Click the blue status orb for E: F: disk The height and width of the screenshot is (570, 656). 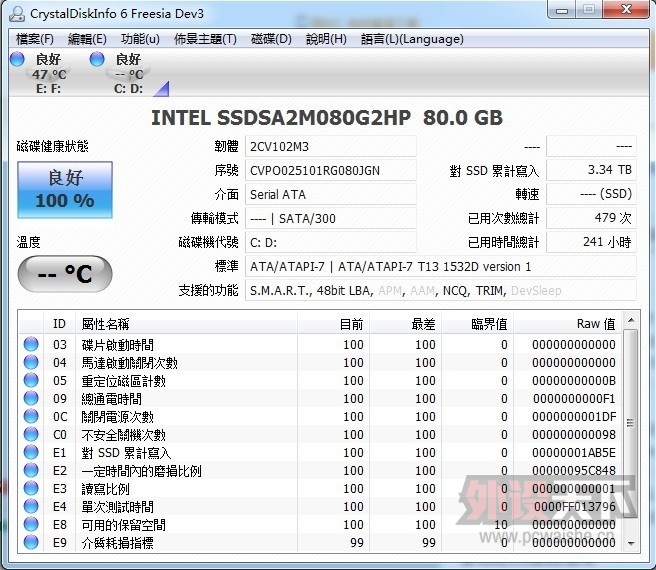[17, 59]
